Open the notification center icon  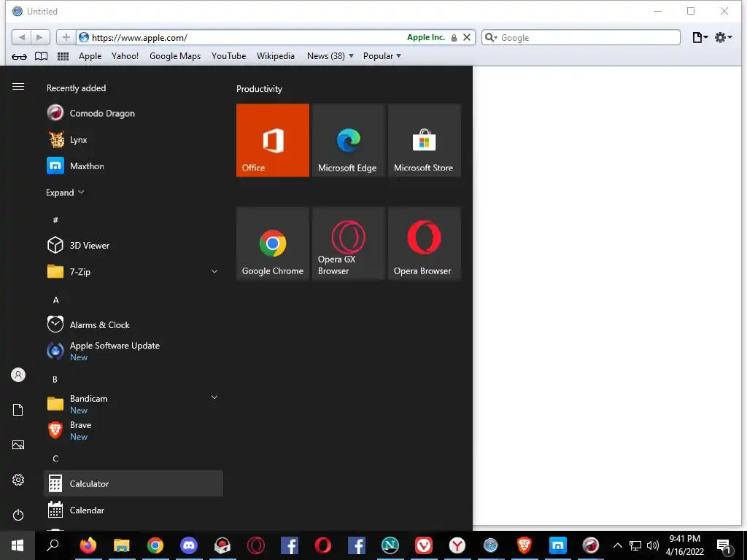click(724, 546)
